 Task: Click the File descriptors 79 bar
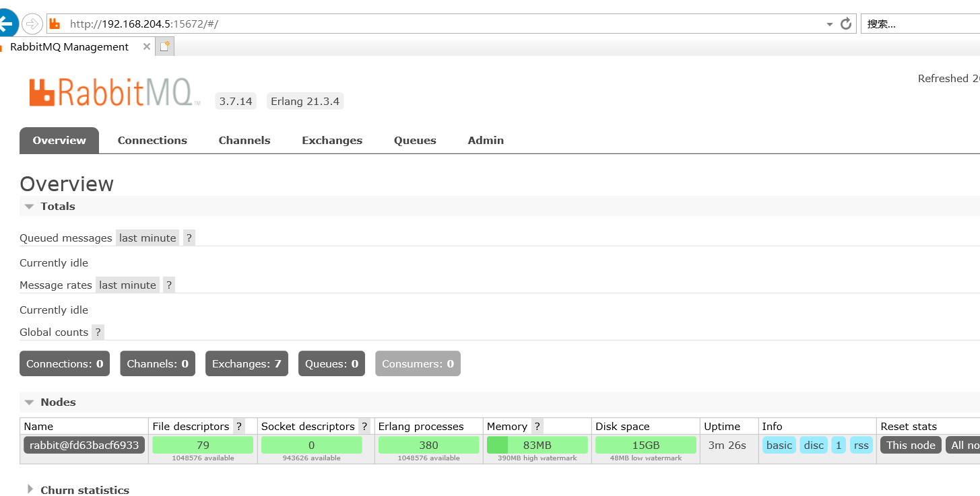click(x=203, y=445)
